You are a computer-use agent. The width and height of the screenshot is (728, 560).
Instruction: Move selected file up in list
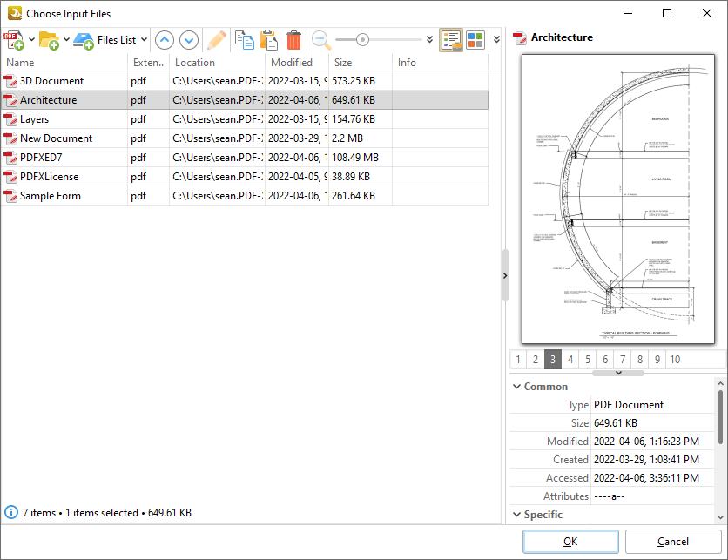coord(165,40)
